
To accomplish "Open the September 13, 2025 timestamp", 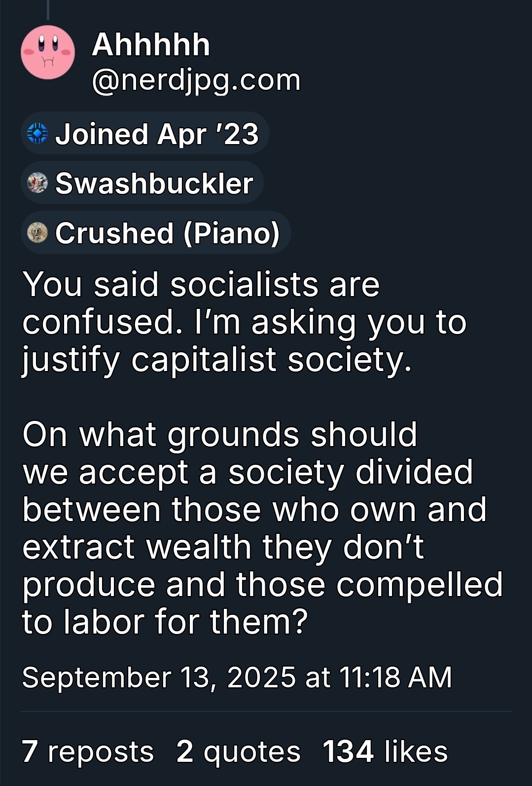I will coord(237,677).
